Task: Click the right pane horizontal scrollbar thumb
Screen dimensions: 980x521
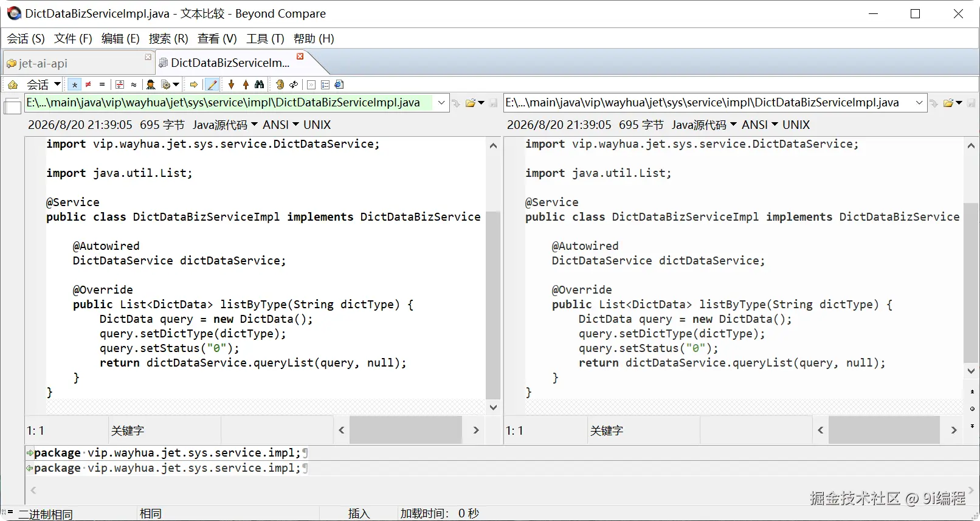Action: point(884,430)
